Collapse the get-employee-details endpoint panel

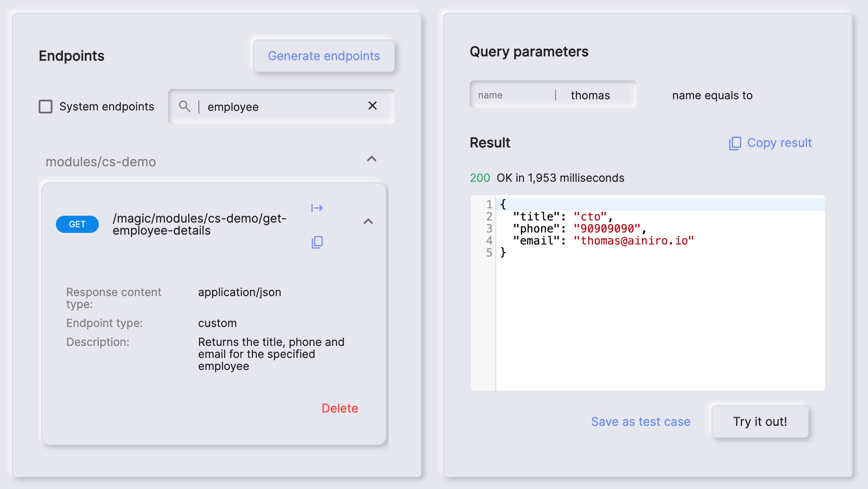click(x=368, y=223)
